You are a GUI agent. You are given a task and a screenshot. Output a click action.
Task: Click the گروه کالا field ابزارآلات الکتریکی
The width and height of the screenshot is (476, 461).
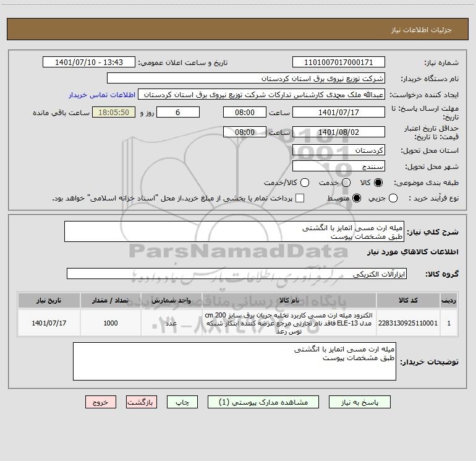(237, 274)
